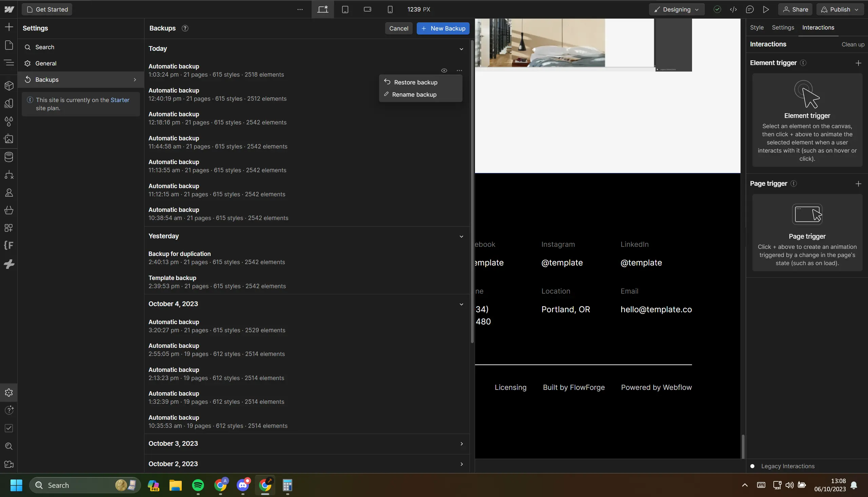Click the green saved status checkmark
This screenshot has height=497, width=868.
pos(717,9)
